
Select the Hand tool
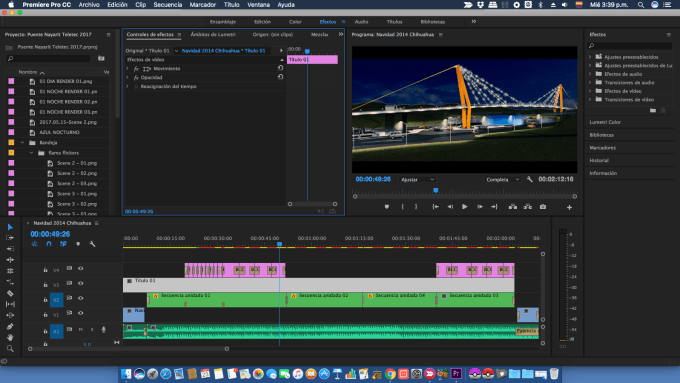(10, 337)
